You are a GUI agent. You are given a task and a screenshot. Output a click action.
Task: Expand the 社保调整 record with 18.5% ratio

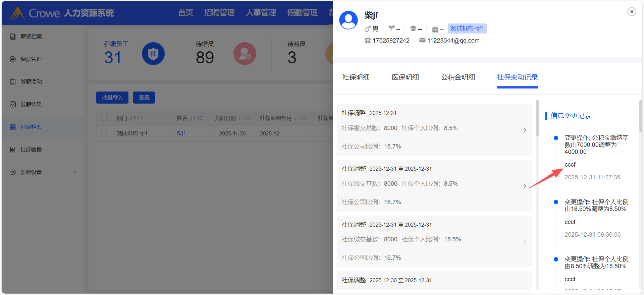pyautogui.click(x=525, y=242)
